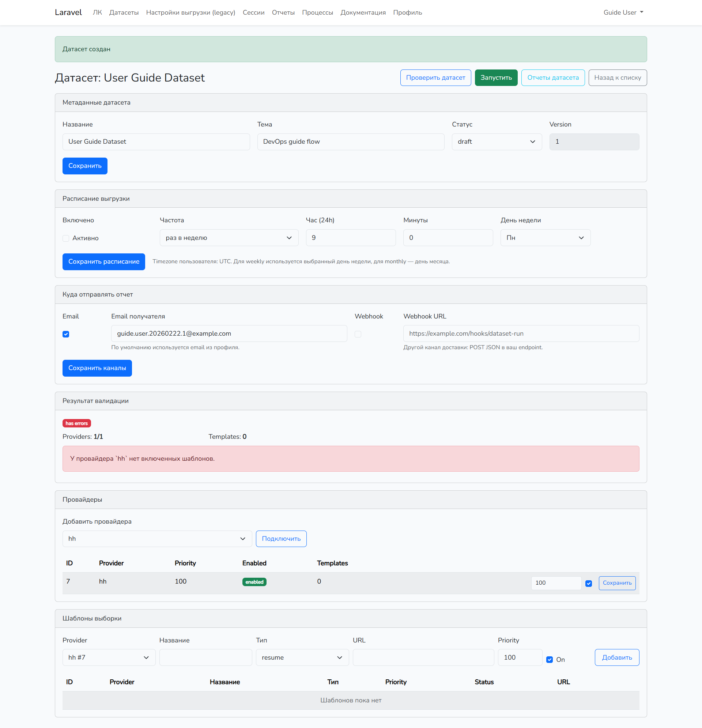Click the green Запустить button
The width and height of the screenshot is (702, 728).
496,78
